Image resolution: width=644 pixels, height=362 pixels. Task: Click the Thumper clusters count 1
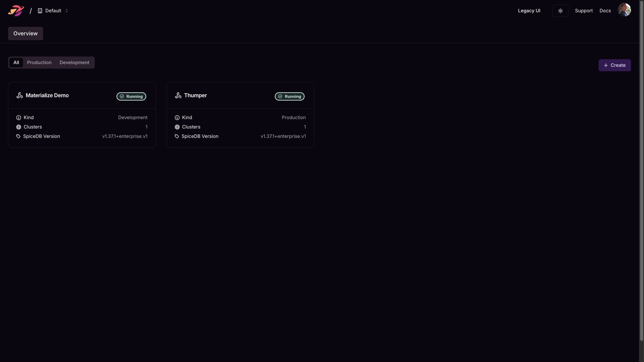click(x=305, y=127)
